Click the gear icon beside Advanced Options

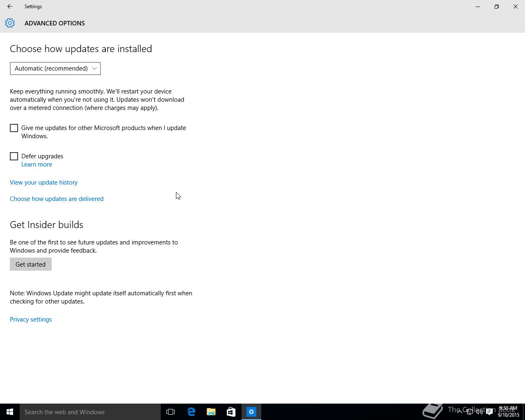point(10,23)
